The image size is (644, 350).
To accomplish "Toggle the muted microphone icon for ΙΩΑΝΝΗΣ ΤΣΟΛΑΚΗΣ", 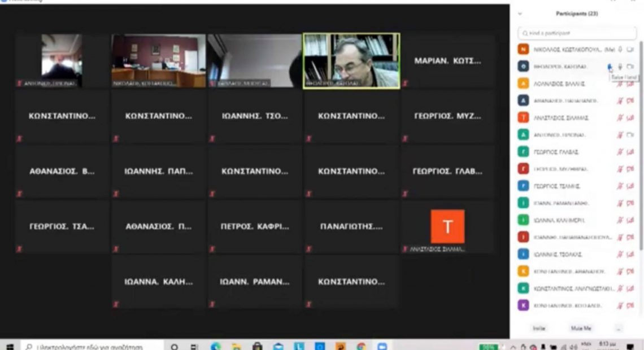I will click(x=620, y=255).
